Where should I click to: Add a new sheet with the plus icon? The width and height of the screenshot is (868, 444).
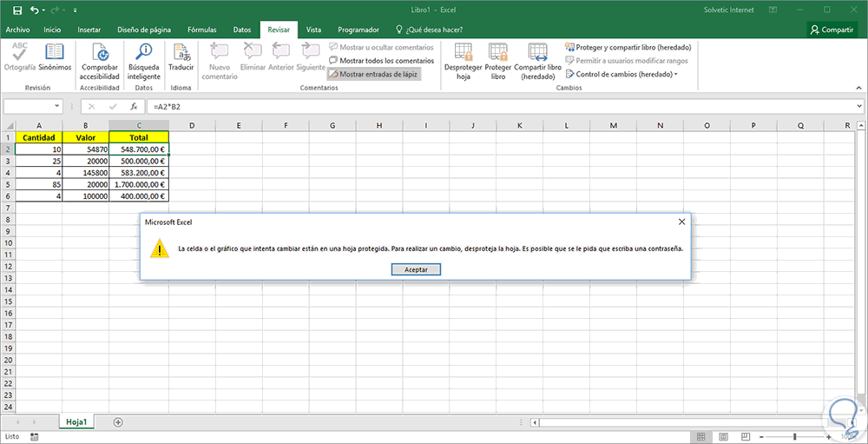117,421
